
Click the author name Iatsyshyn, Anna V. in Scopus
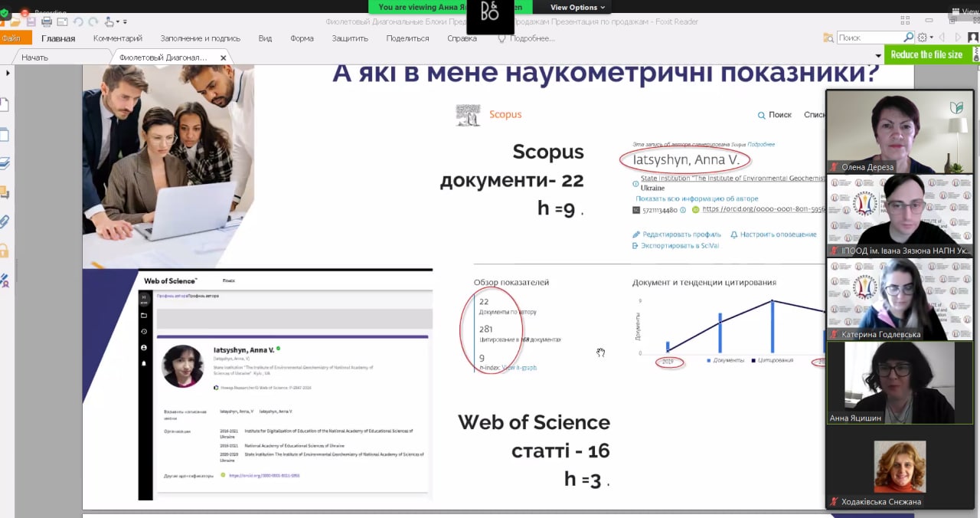[x=686, y=160]
